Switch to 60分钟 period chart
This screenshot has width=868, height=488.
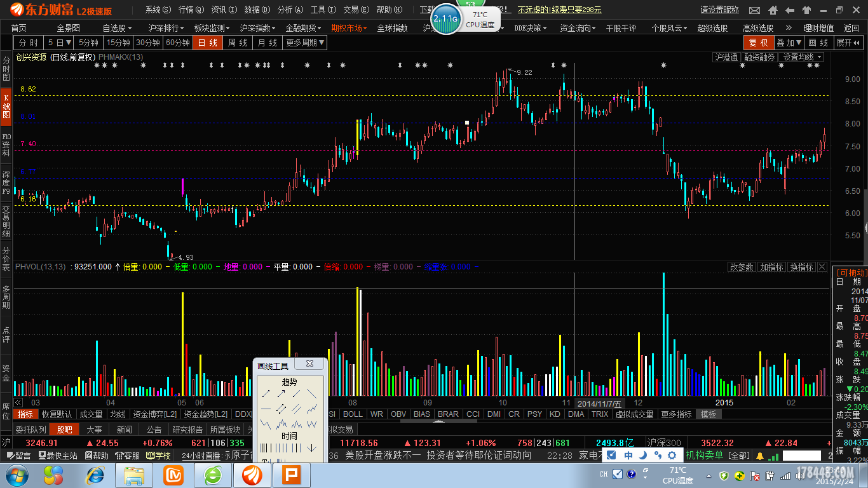(x=178, y=43)
